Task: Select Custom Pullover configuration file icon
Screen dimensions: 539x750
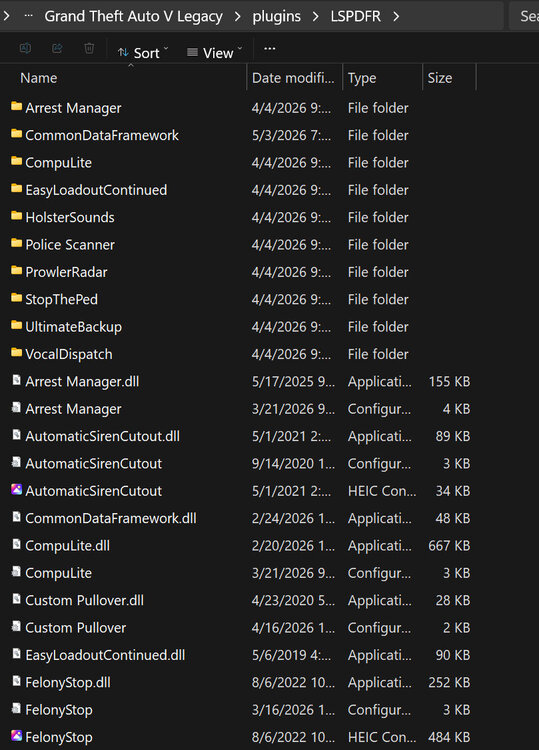Action: pyautogui.click(x=16, y=626)
